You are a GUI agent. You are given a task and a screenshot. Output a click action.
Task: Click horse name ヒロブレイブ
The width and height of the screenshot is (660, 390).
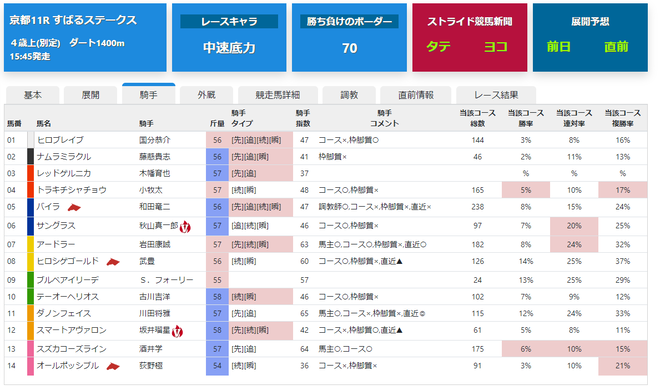click(60, 140)
